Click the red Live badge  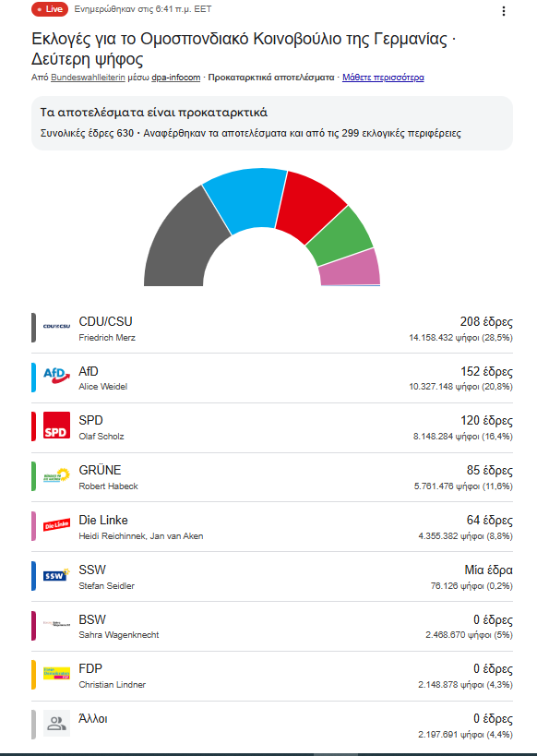pos(50,9)
